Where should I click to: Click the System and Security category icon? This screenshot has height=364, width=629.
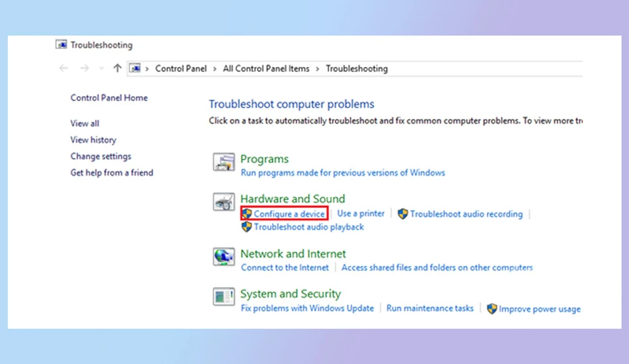point(223,296)
